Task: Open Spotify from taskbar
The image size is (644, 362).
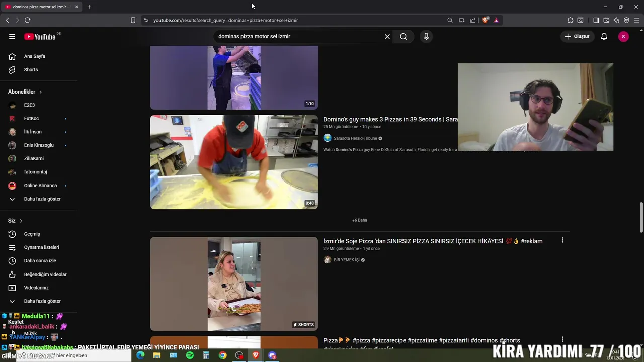Action: point(190,355)
